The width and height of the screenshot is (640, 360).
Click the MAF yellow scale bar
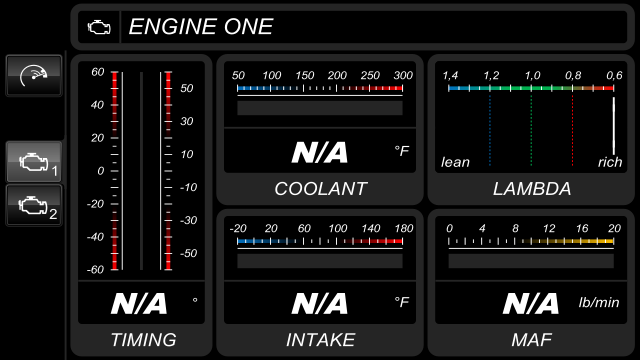coord(531,241)
